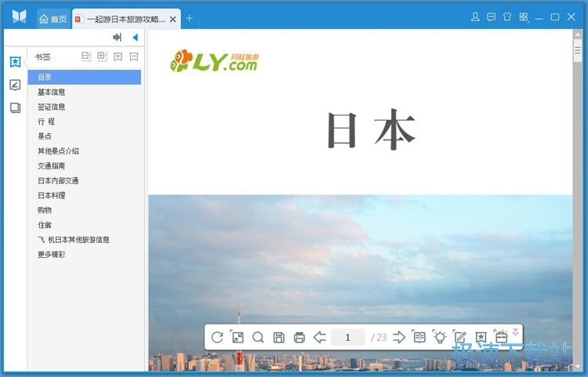Image resolution: width=588 pixels, height=377 pixels.
Task: Add a new tab with the plus button
Action: (189, 18)
